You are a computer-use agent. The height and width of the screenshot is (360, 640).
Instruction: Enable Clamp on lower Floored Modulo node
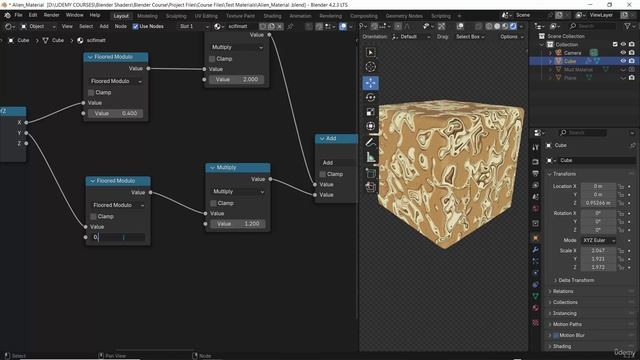coord(93,216)
